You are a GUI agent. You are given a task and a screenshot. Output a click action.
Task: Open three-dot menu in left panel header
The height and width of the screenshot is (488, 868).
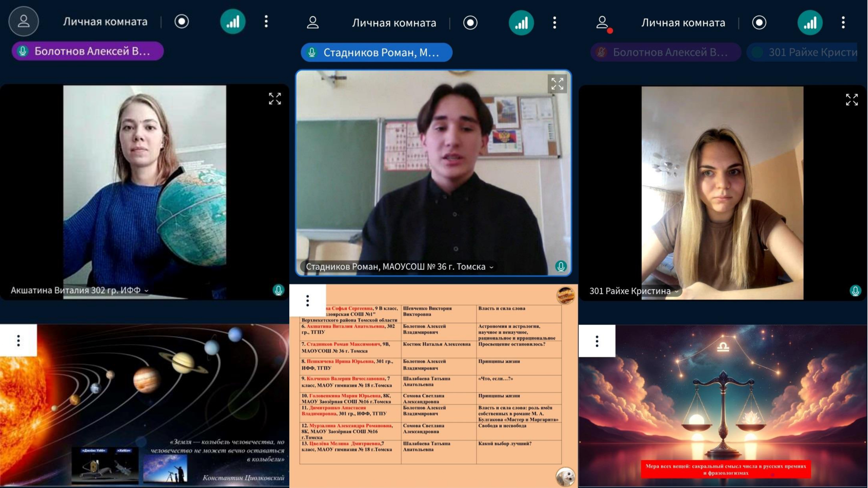266,22
